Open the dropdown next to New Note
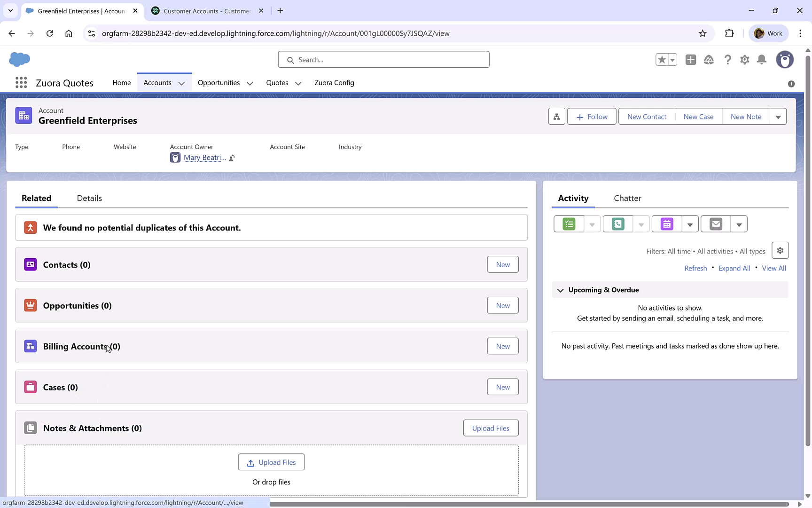Screen dimensions: 812x508 pyautogui.click(x=778, y=116)
